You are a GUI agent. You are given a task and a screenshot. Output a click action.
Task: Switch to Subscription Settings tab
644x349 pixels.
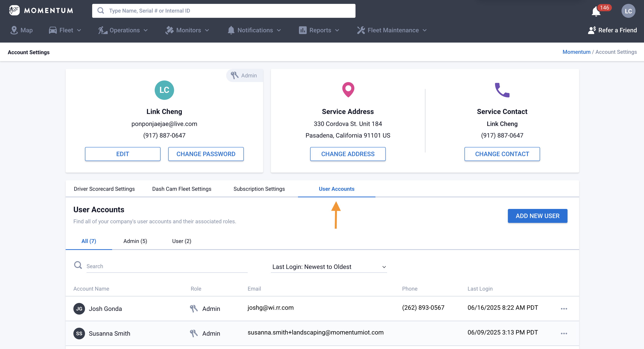pos(259,189)
